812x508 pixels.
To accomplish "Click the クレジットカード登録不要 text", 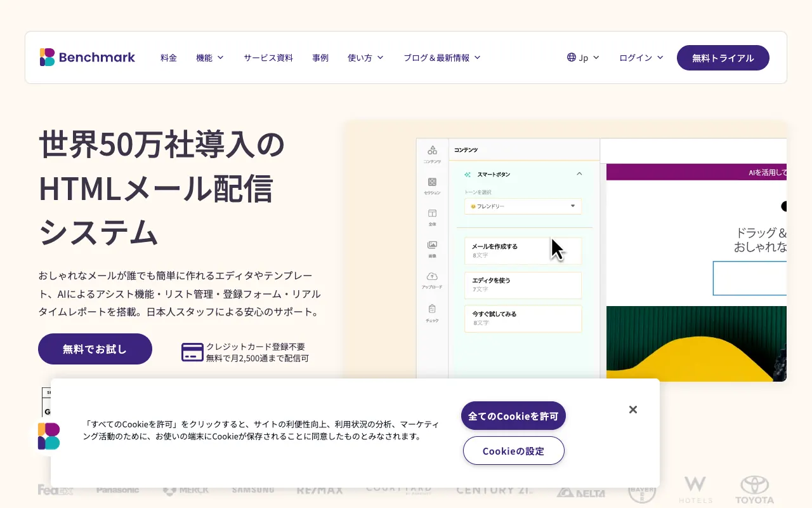I will coord(256,347).
